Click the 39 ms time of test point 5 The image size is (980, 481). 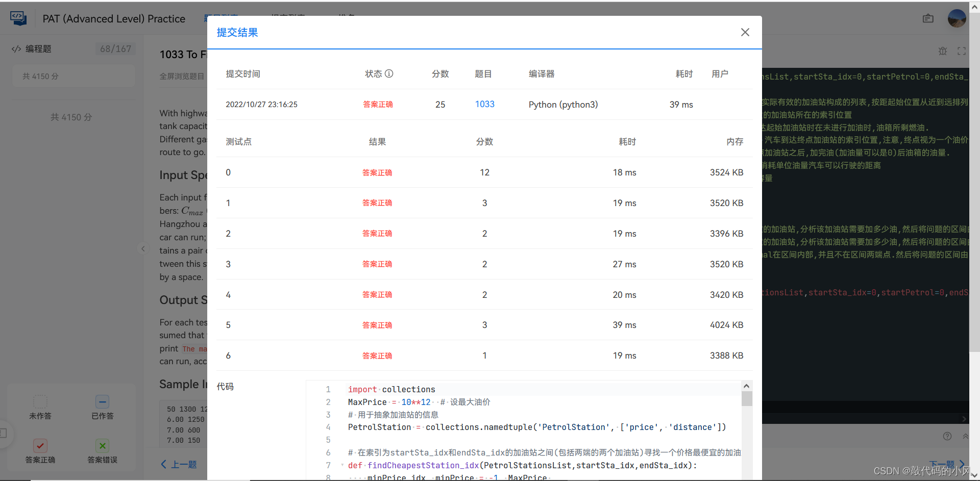click(x=624, y=325)
